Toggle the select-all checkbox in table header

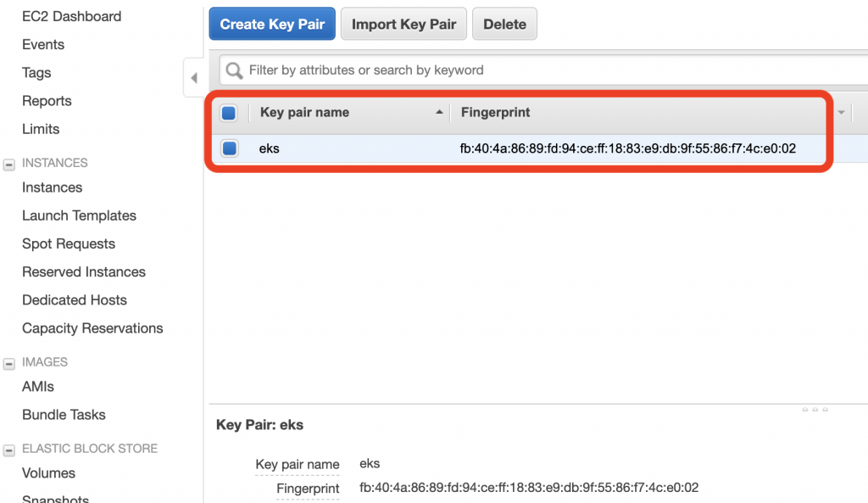click(229, 113)
